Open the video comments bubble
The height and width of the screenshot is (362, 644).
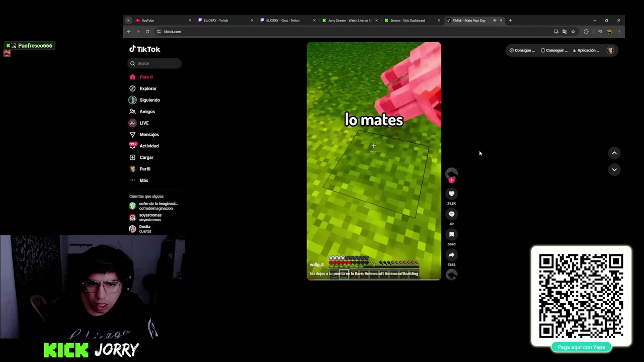[x=451, y=214]
